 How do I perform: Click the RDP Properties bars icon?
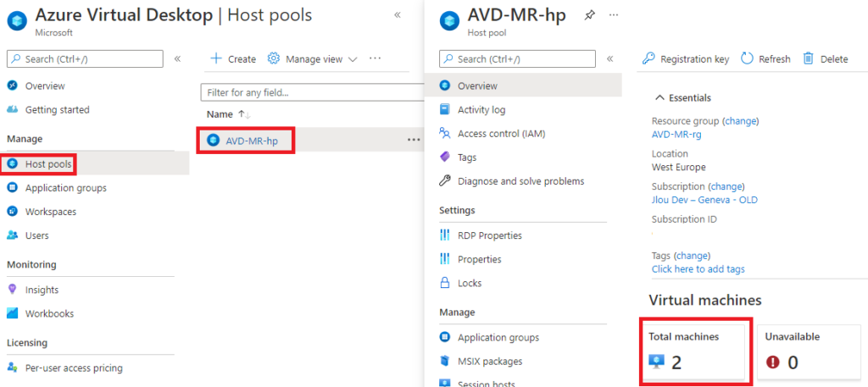(444, 235)
